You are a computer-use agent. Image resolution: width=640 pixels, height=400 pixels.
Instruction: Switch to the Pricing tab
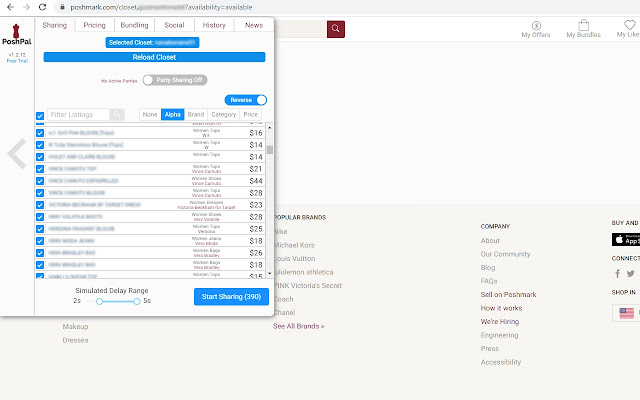pyautogui.click(x=94, y=25)
